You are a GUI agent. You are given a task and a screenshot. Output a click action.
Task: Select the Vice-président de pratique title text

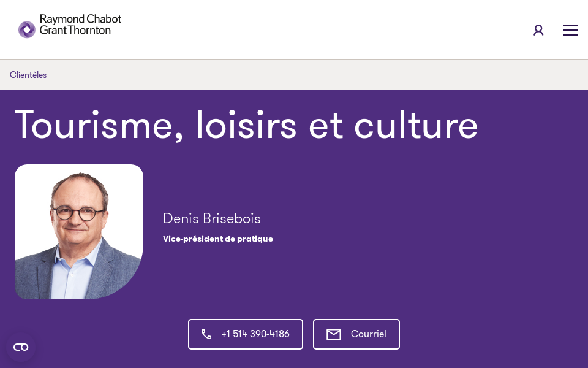(x=218, y=239)
